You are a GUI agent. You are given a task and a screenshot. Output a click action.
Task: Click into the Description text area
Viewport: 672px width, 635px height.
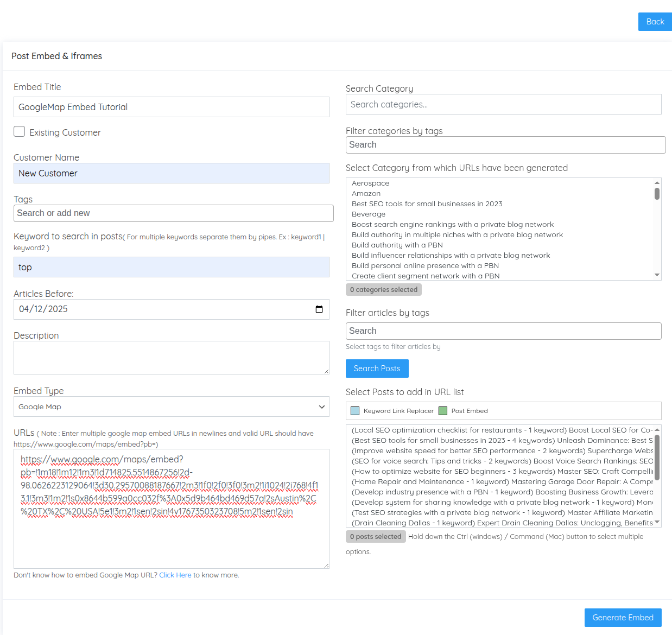pos(171,357)
